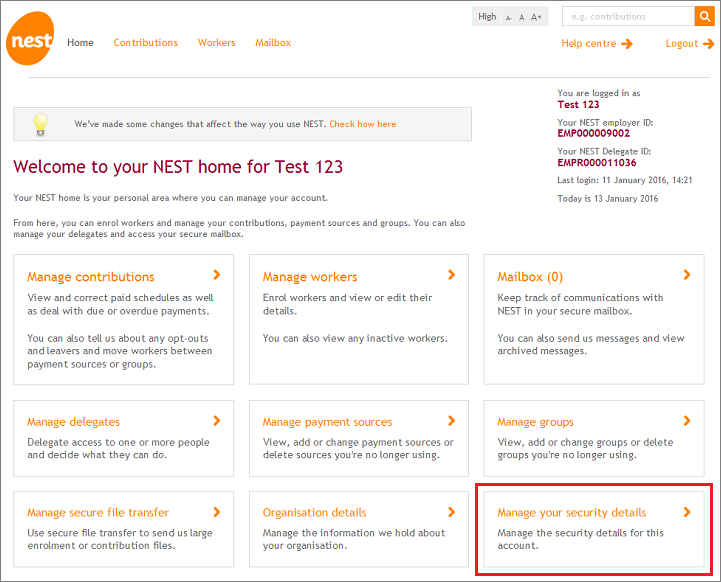
Task: Click chevron on Manage groups card
Action: (x=687, y=421)
